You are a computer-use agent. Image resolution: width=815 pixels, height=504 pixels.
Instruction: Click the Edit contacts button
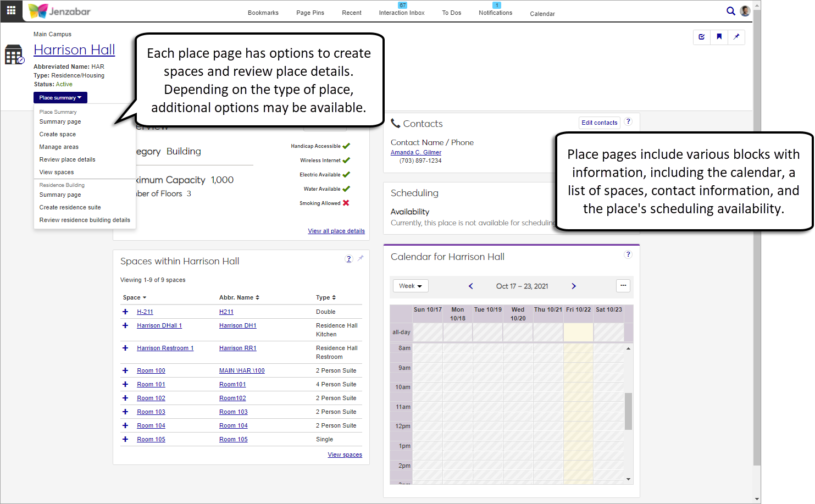coord(599,123)
